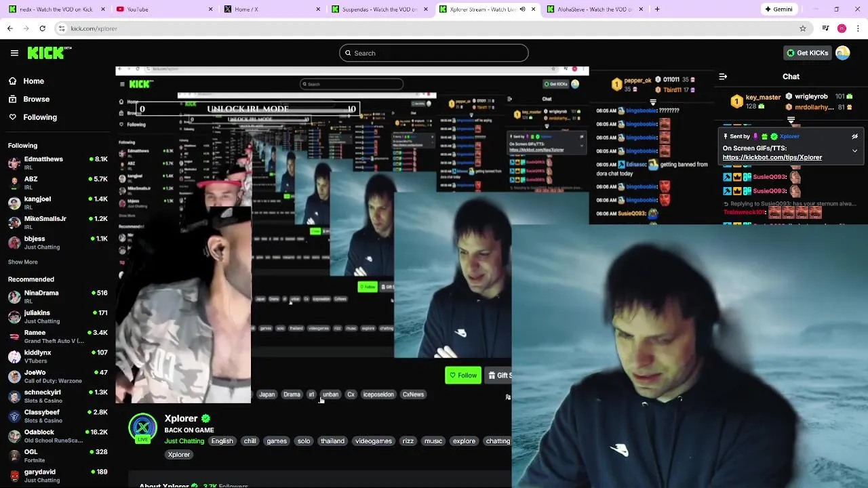Go back in browser
Image resolution: width=868 pixels, height=488 pixels.
[9, 28]
